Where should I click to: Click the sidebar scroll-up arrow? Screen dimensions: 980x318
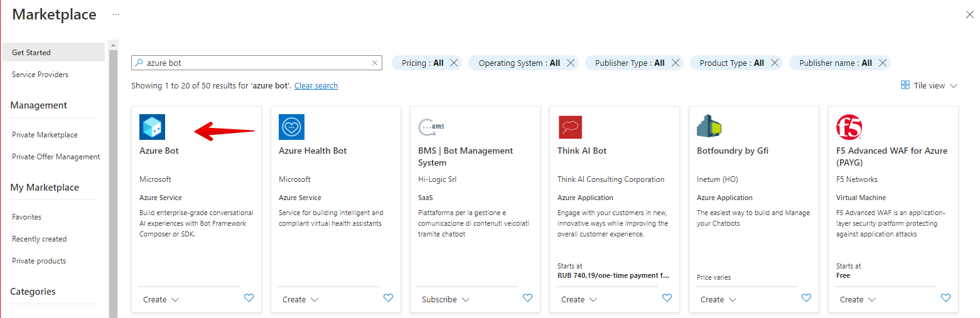[x=113, y=45]
